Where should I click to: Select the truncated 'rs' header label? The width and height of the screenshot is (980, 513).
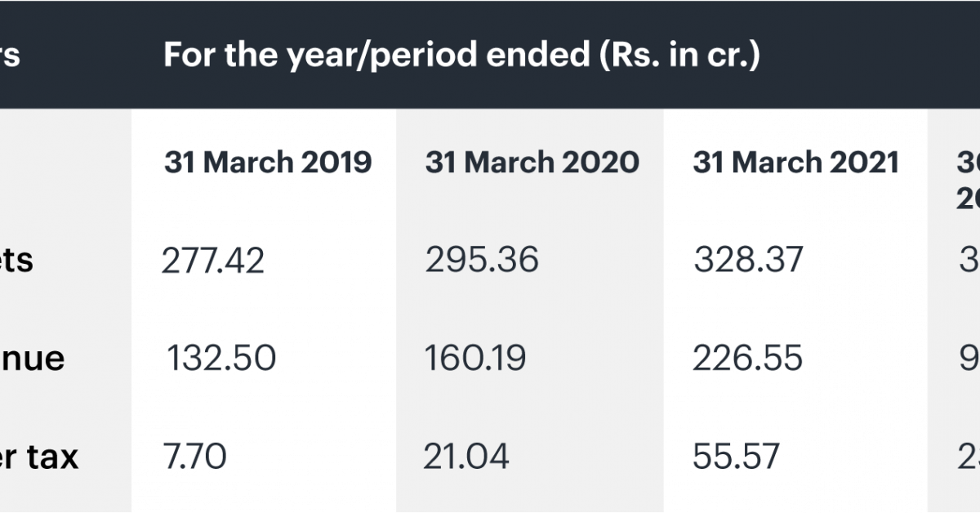pos(11,56)
